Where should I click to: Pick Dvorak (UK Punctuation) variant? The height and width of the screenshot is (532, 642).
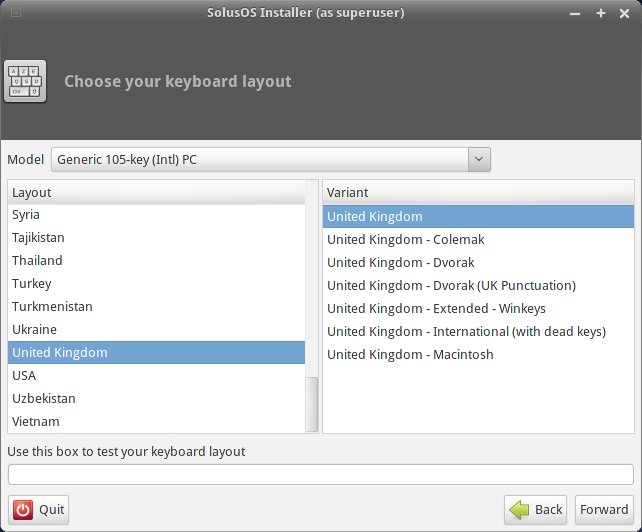(x=478, y=285)
